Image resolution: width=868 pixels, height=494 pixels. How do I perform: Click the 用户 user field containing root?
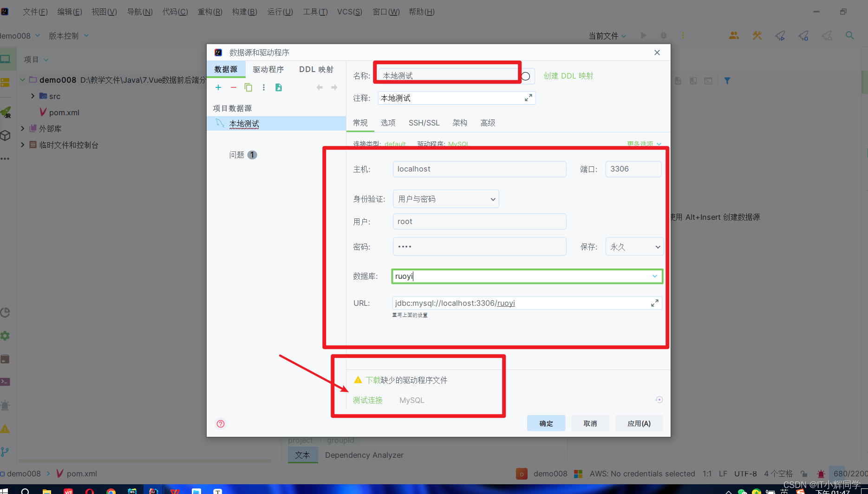coord(480,222)
